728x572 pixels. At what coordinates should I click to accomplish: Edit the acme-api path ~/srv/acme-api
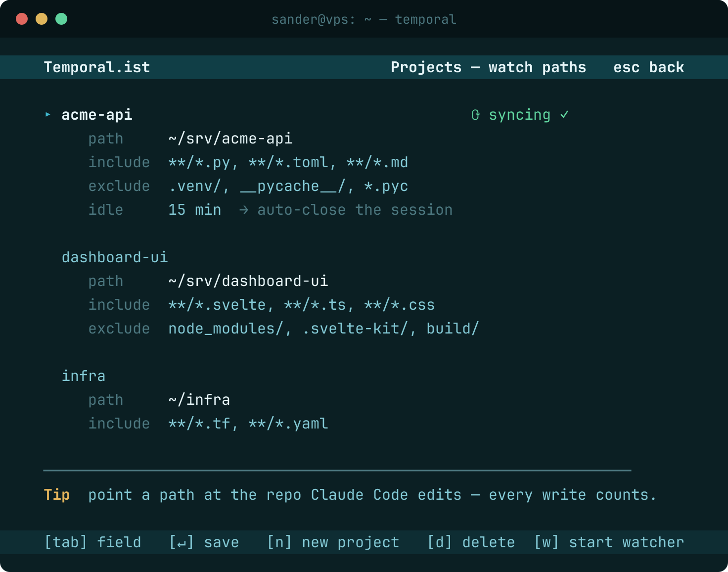(x=230, y=139)
